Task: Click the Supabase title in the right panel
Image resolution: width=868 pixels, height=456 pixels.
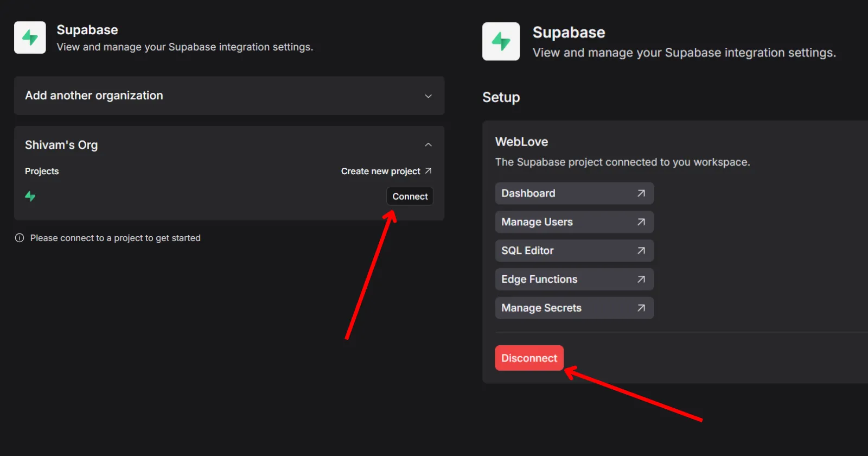Action: (x=569, y=33)
